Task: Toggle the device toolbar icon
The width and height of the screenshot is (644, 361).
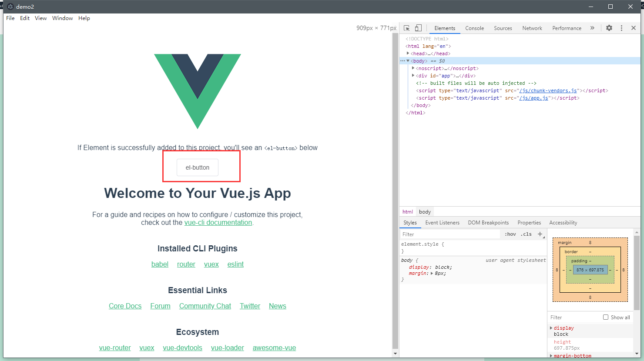Action: point(418,28)
